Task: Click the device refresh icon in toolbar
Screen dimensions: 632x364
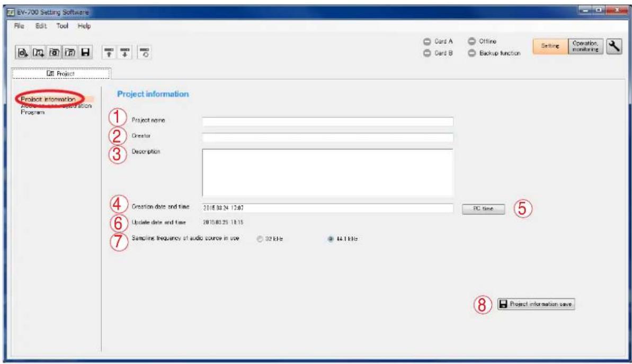Action: pyautogui.click(x=144, y=52)
